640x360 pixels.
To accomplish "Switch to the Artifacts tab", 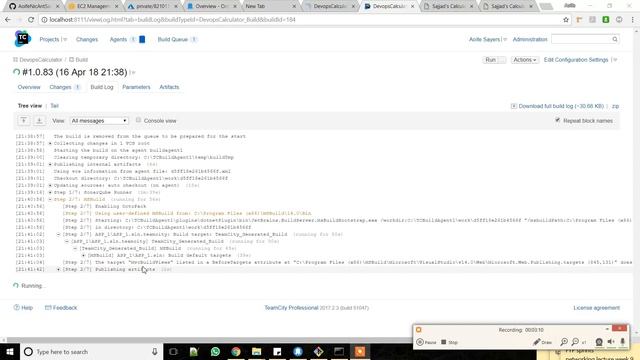I will click(x=169, y=87).
